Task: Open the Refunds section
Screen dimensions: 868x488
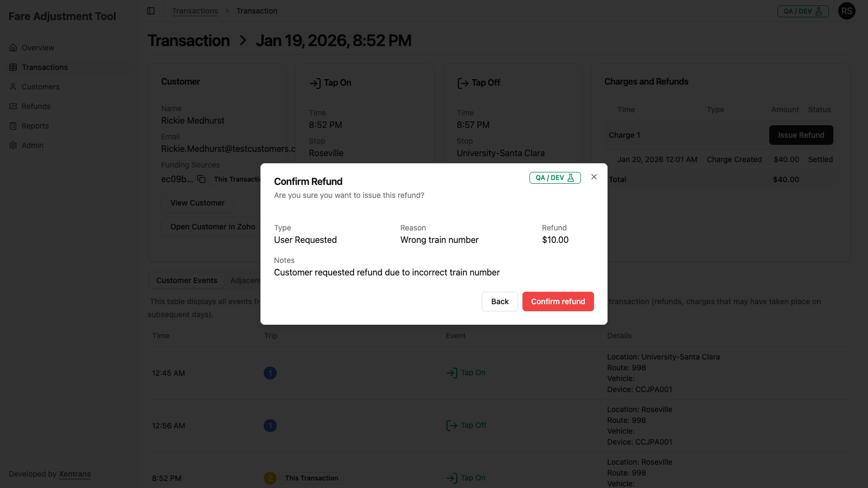Action: [x=36, y=106]
